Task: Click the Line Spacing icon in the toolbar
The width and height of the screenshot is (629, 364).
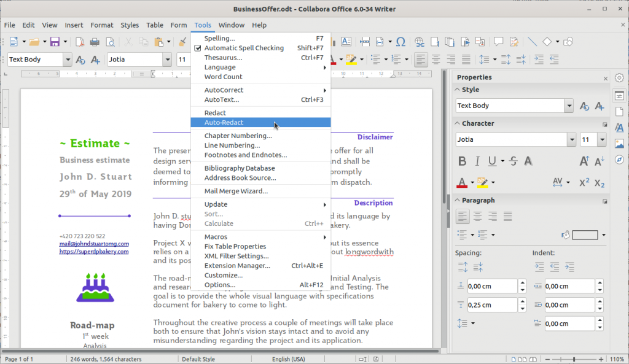Action: 484,60
